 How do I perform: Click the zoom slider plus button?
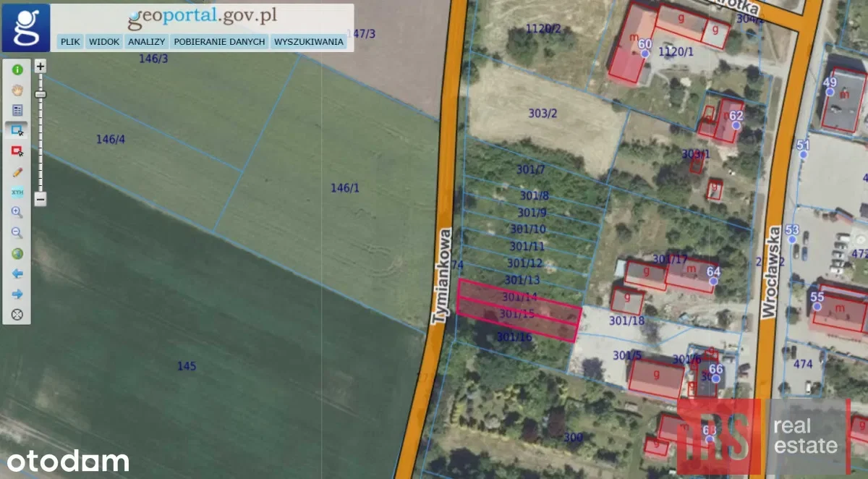pos(41,67)
